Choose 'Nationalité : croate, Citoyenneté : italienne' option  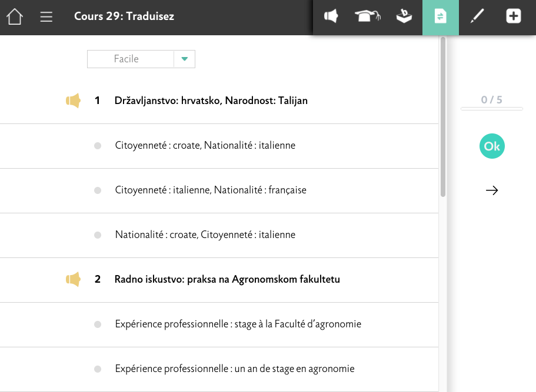coord(205,235)
